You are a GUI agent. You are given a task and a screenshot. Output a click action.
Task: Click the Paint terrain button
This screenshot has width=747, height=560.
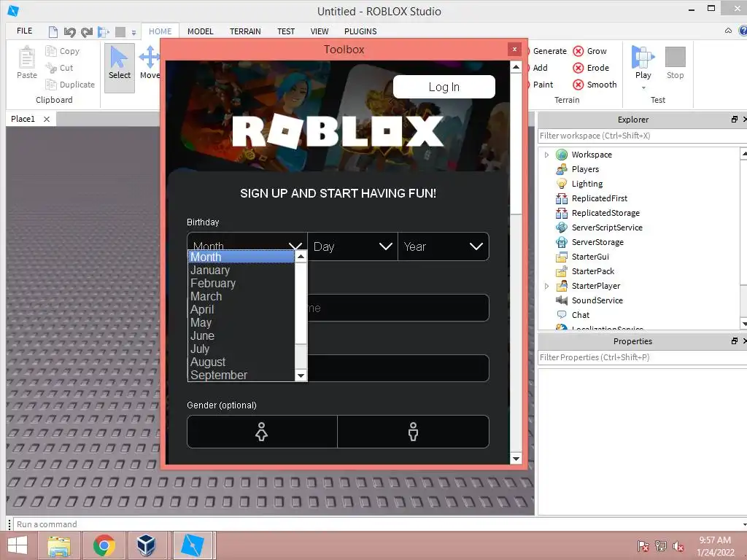click(x=543, y=85)
